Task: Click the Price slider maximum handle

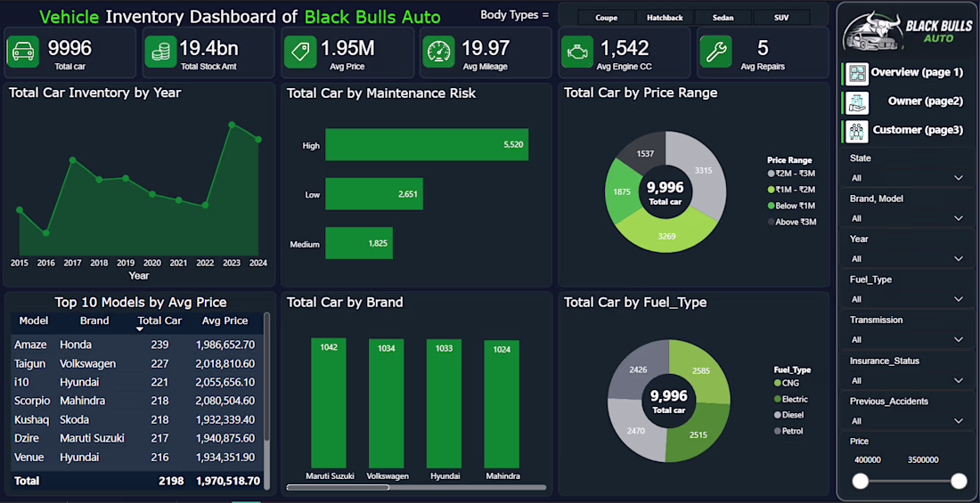Action: point(959,481)
